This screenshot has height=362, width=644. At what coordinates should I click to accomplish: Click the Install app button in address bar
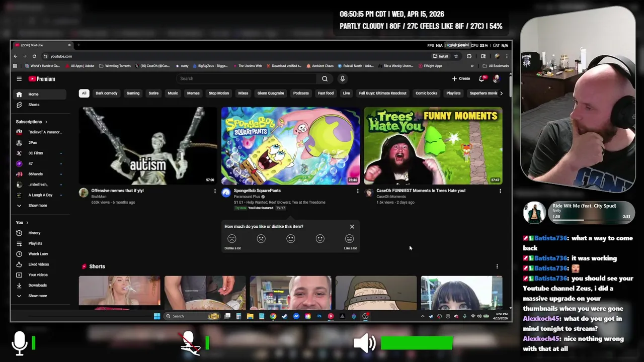tap(440, 56)
